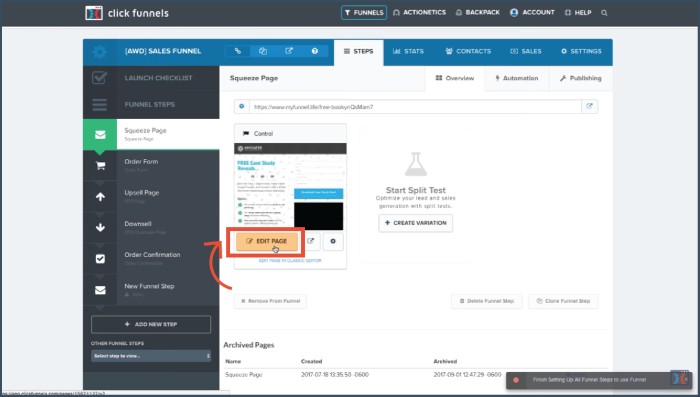Click the Order Confirmation checkmark icon

tap(100, 259)
